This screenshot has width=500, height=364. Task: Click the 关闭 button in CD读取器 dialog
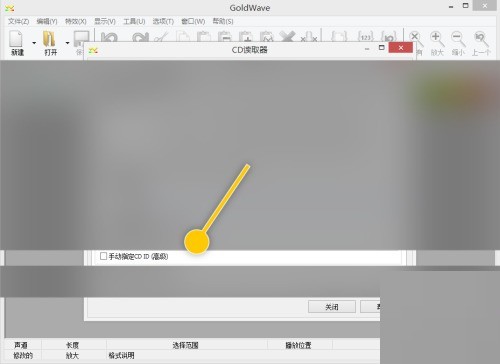(332, 307)
